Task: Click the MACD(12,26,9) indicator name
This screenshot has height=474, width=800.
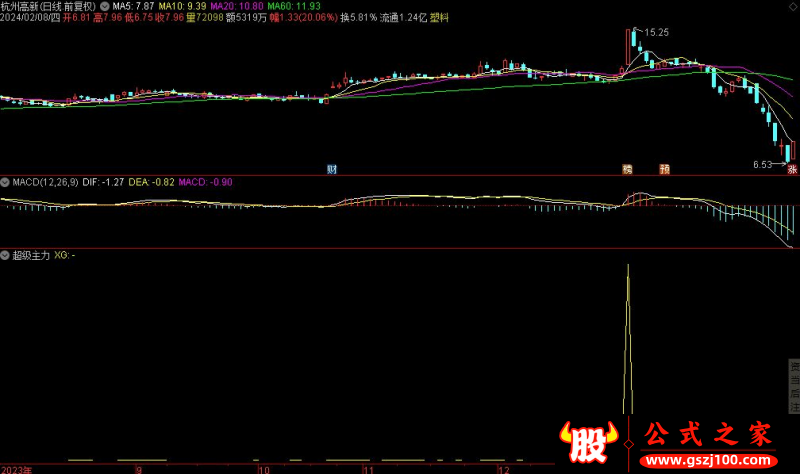Action: pyautogui.click(x=45, y=182)
